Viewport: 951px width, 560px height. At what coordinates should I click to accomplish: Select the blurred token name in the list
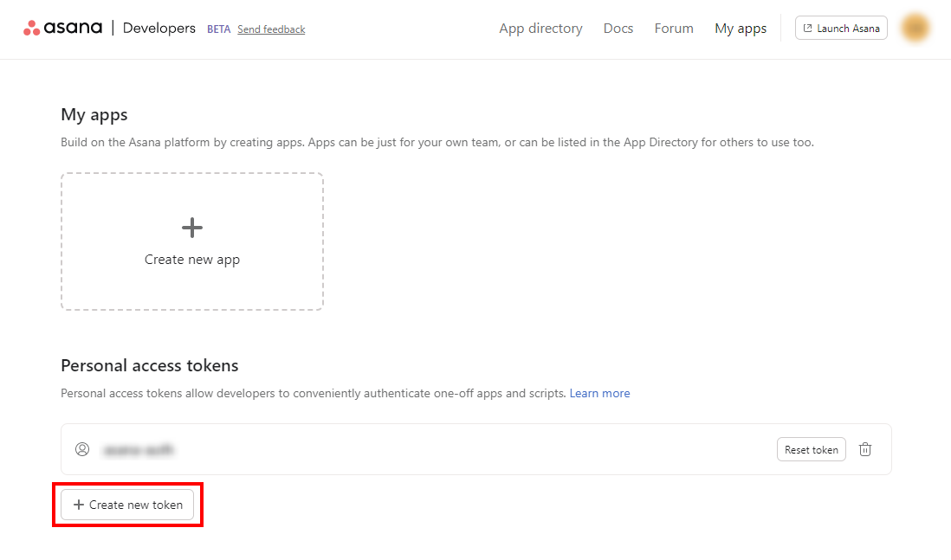139,450
